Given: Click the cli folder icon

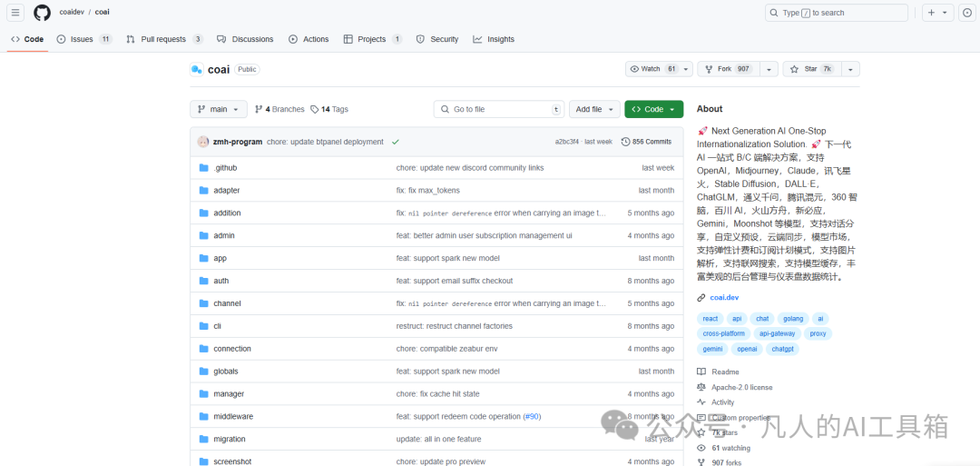Looking at the screenshot, I should [x=203, y=326].
